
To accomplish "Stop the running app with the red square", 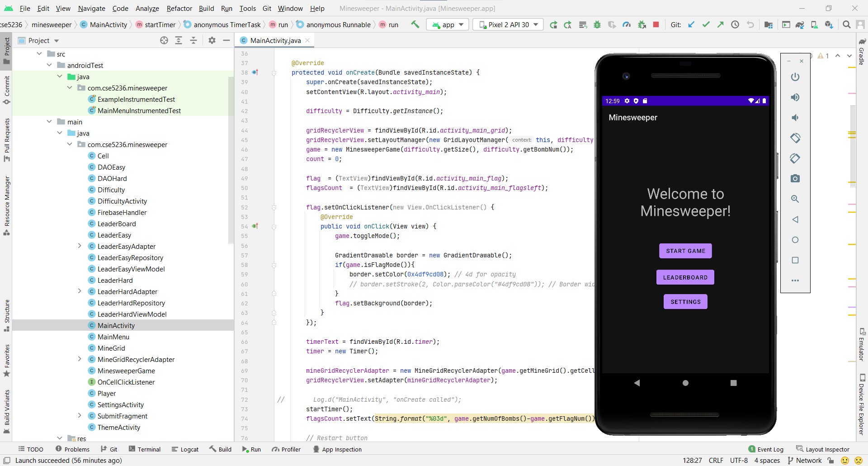I will (x=656, y=24).
